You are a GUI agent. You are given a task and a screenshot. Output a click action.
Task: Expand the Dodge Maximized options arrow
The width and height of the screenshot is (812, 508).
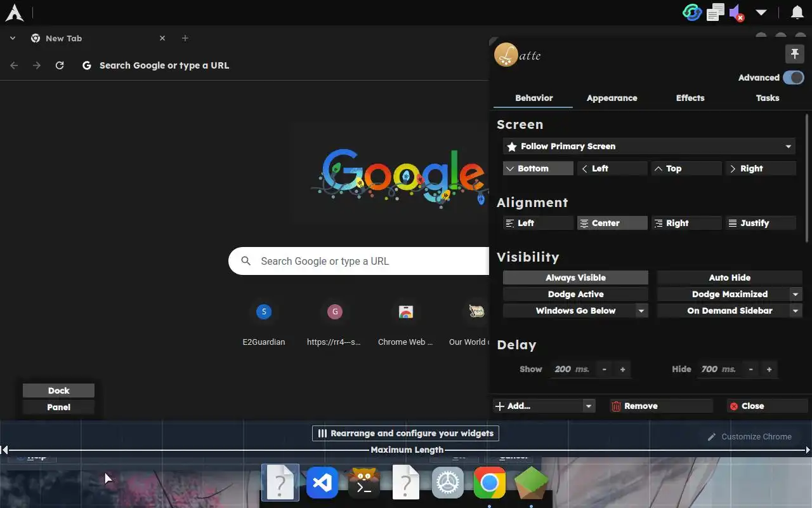pos(796,294)
